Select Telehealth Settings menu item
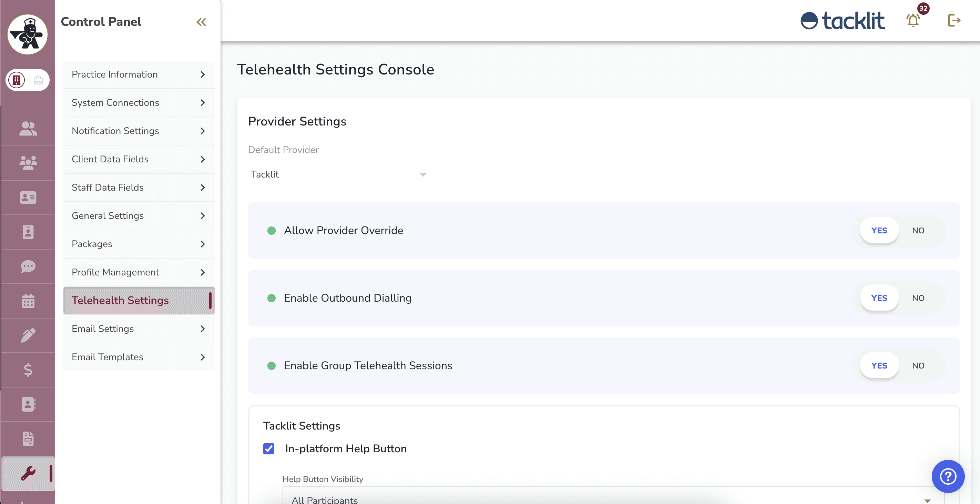 coord(139,300)
